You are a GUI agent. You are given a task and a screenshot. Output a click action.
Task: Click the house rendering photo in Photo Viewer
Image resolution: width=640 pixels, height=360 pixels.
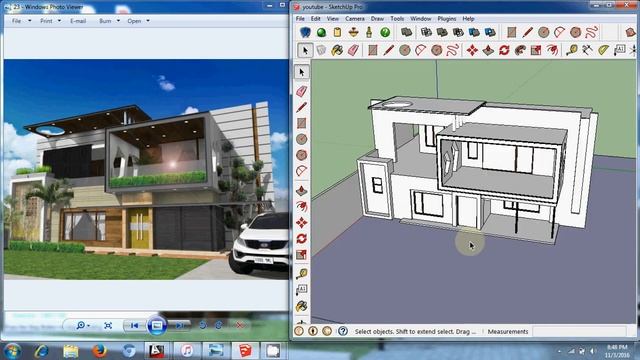[x=146, y=170]
